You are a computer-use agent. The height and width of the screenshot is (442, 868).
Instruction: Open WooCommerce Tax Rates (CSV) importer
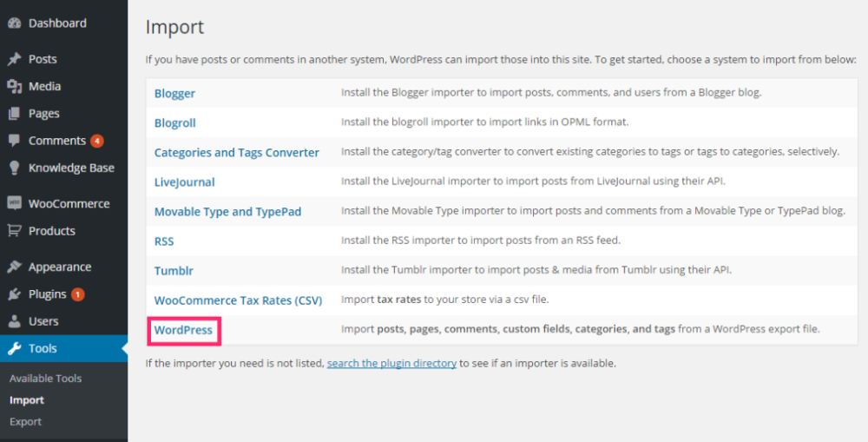click(x=238, y=300)
